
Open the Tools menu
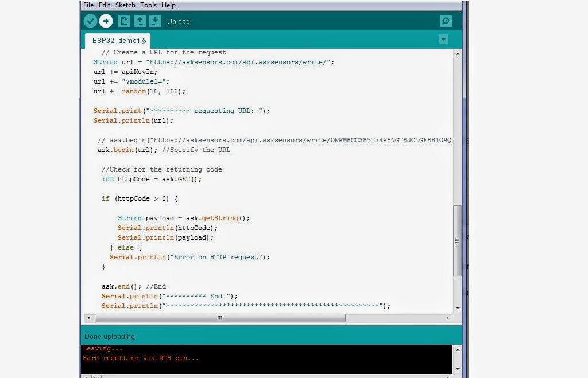pyautogui.click(x=149, y=5)
